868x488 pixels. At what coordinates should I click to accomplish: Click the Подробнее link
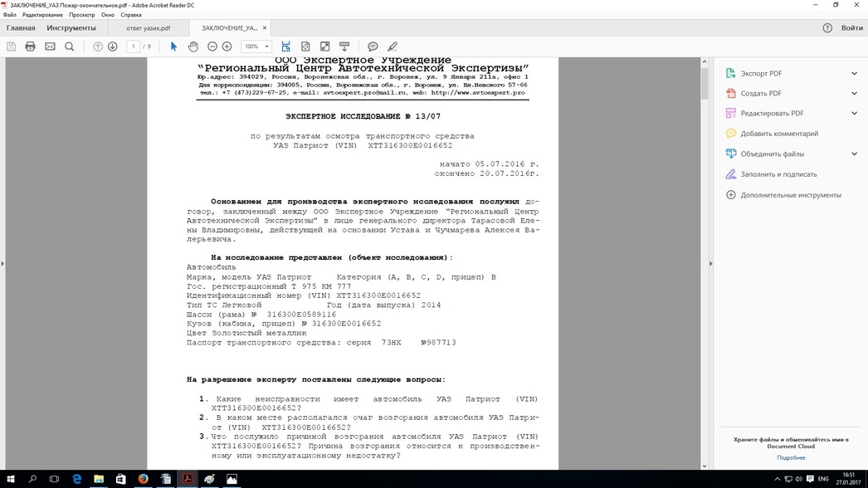(x=791, y=457)
